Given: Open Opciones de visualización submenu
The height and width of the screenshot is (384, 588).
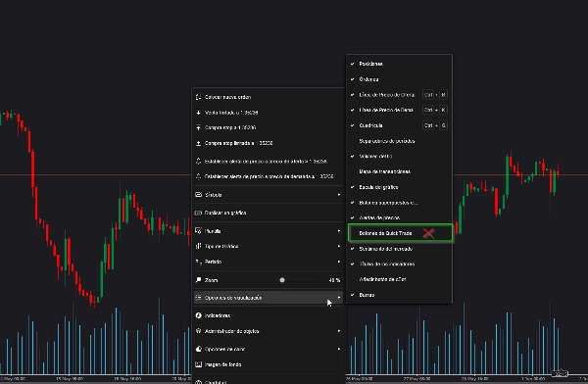Looking at the screenshot, I should (x=269, y=298).
